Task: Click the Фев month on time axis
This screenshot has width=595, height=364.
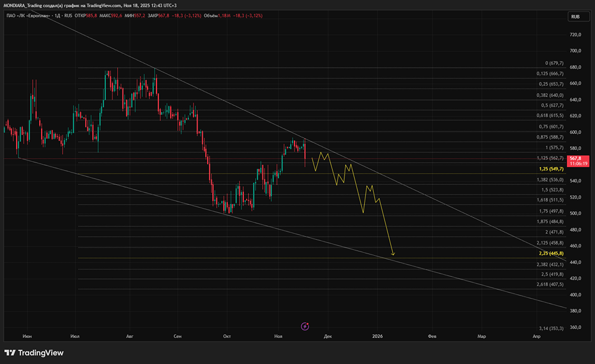Action: 432,336
